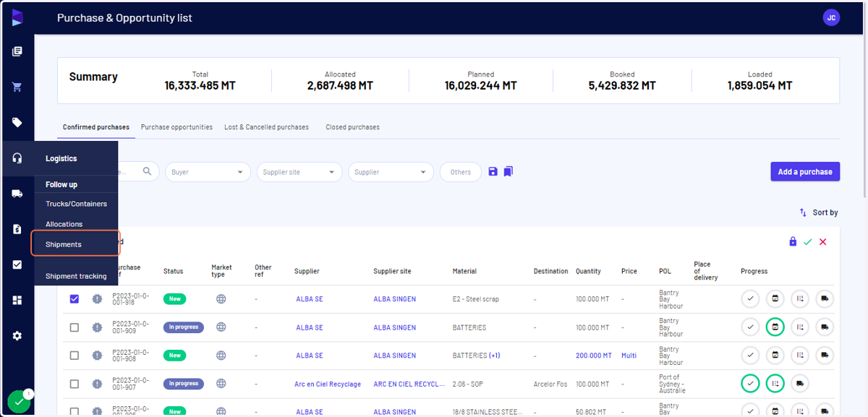Click the green validate checkmark icon
The width and height of the screenshot is (868, 417).
tap(808, 242)
